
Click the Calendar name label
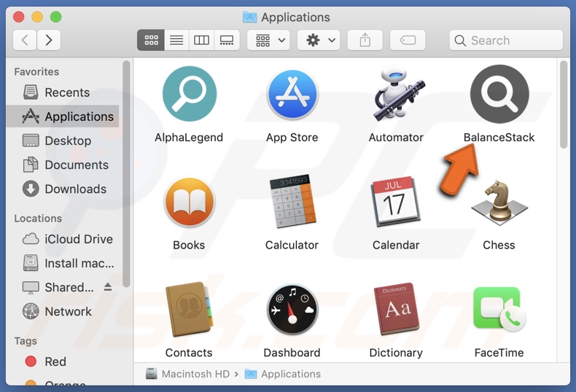pos(396,245)
